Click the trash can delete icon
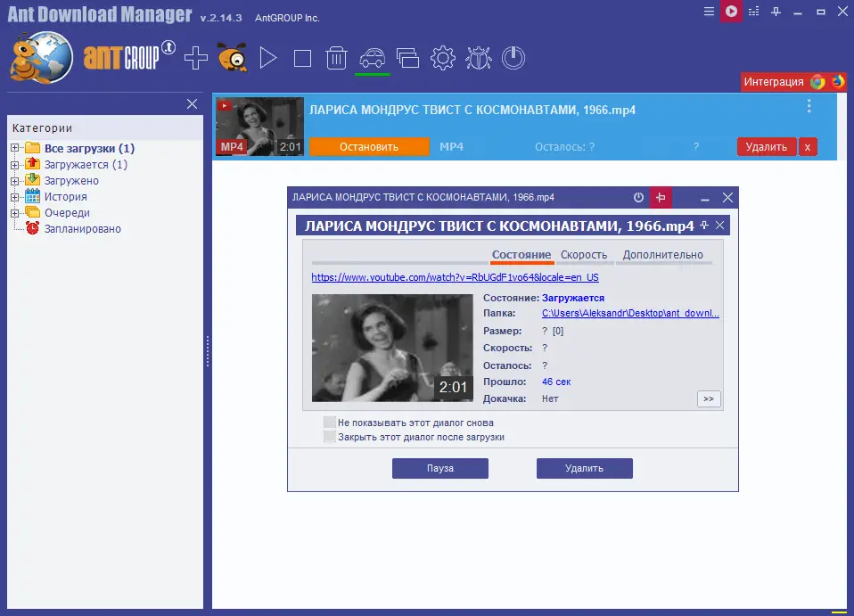Screen dimensions: 854x616 tap(336, 58)
